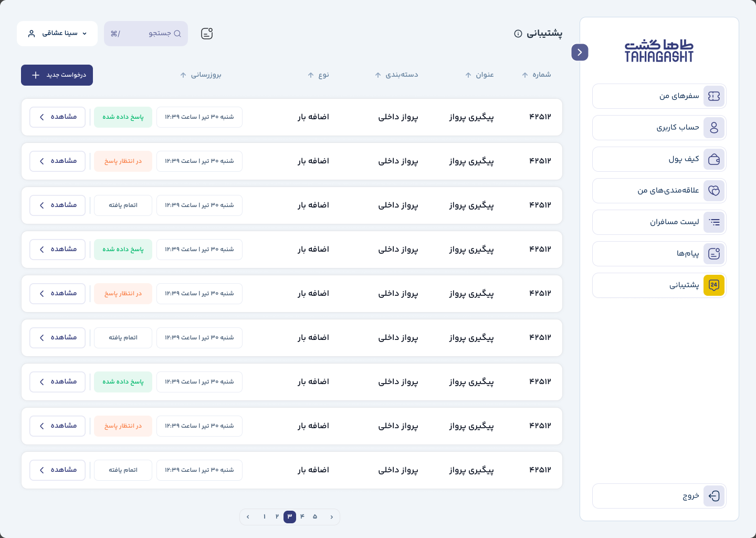Open لیست مسافران menu item

click(x=659, y=222)
